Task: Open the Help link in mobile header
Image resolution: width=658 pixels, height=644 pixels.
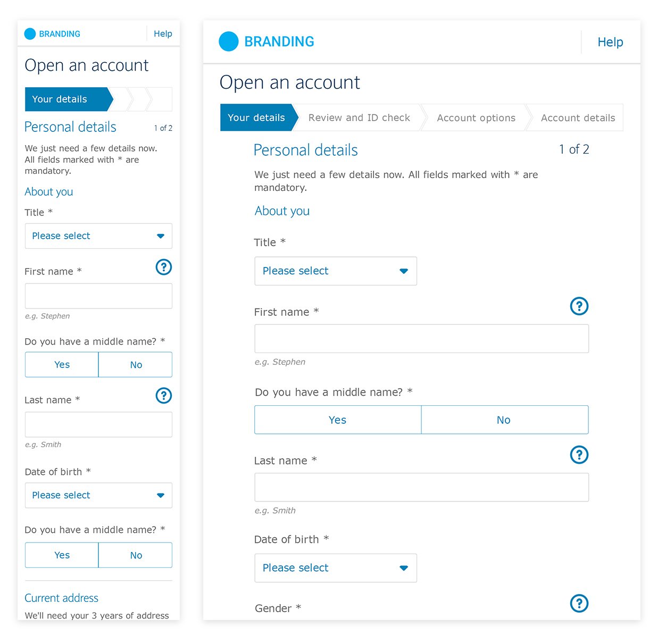Action: click(x=163, y=34)
